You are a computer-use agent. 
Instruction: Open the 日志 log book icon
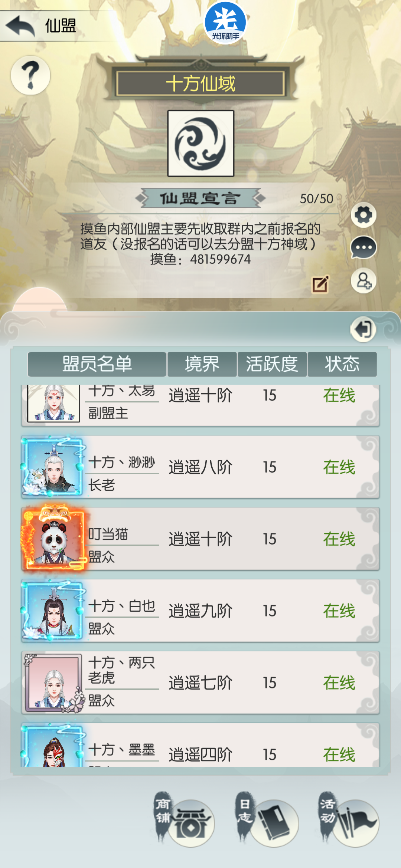click(267, 821)
